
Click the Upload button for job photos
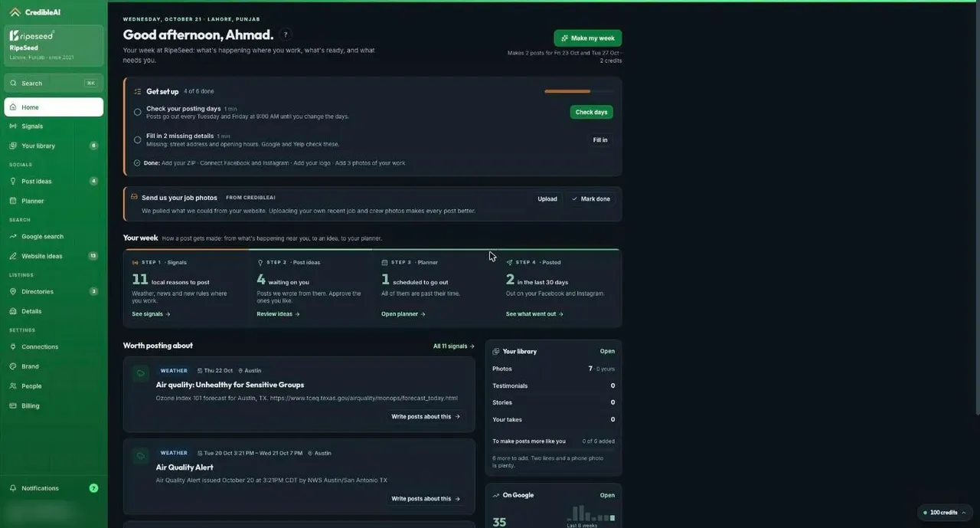pyautogui.click(x=547, y=198)
